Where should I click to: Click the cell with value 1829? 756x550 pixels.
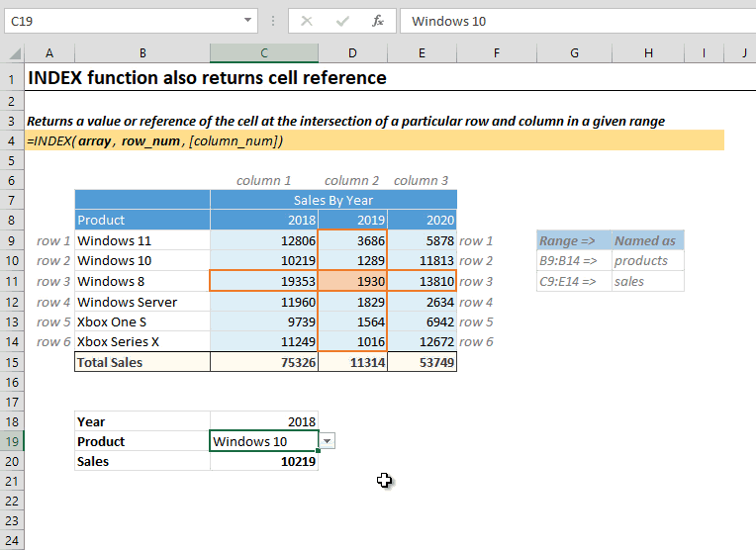point(352,302)
